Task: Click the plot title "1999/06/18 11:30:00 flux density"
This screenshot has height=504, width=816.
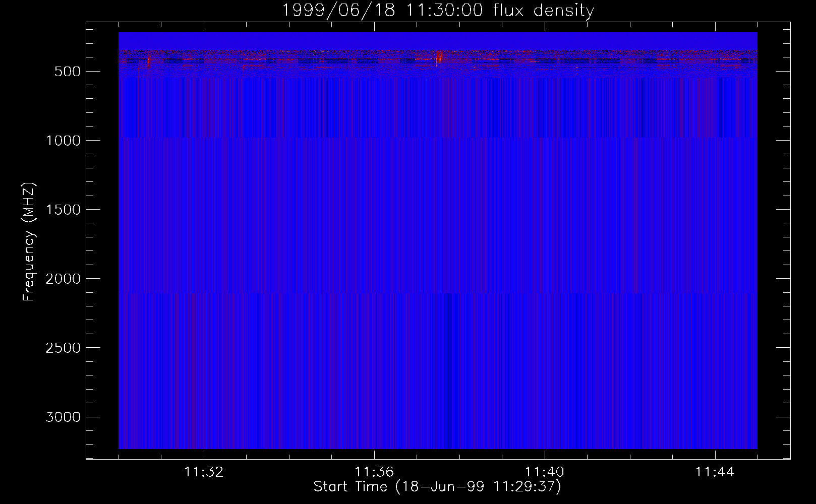Action: (438, 11)
